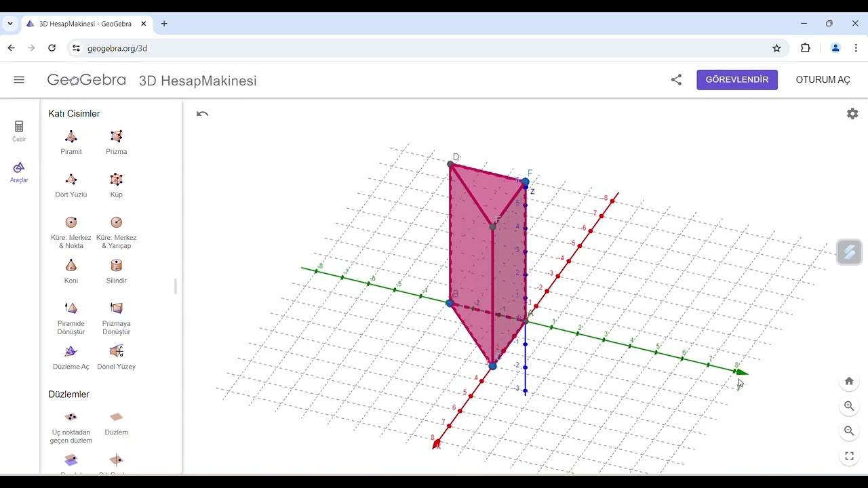The image size is (868, 488).
Task: Select the Piramit (pyramid) tool
Action: (71, 142)
